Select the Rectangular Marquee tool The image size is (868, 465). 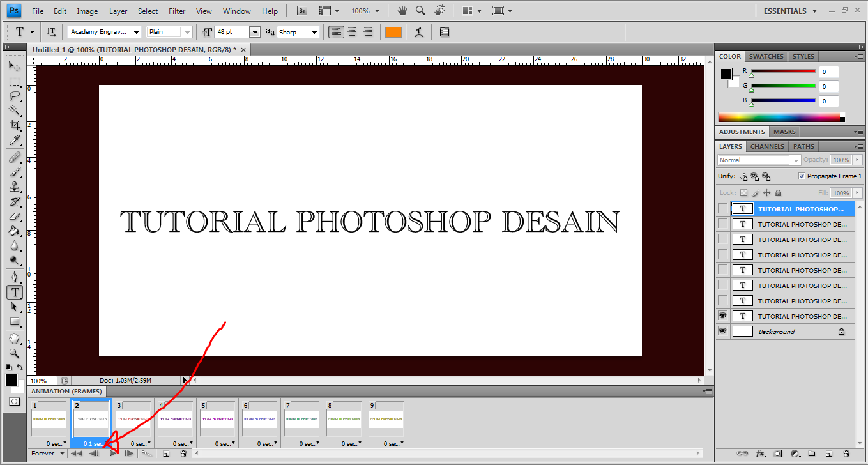[14, 81]
